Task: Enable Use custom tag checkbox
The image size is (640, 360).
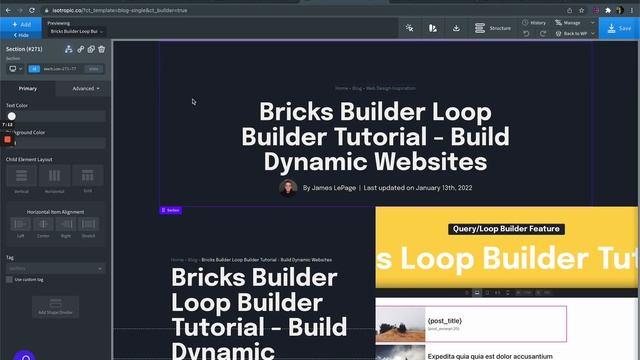Action: (x=9, y=280)
